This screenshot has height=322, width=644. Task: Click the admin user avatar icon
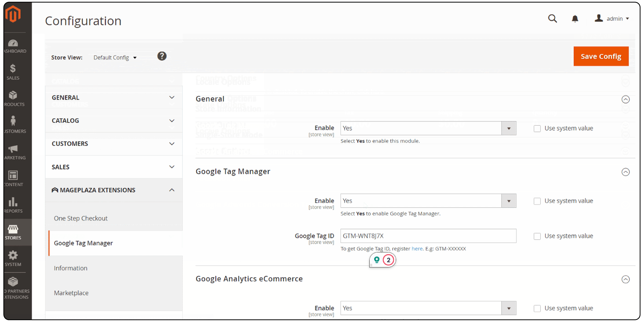coord(599,18)
